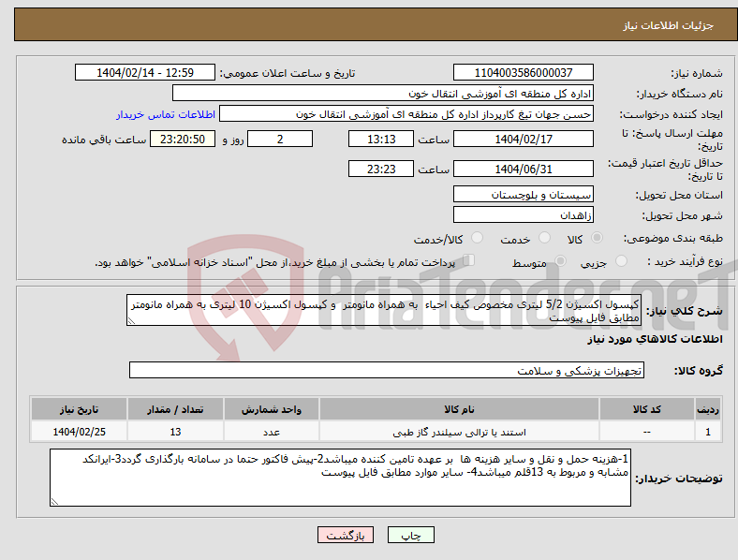Select the کالا radio button
The image size is (738, 560).
(x=597, y=238)
